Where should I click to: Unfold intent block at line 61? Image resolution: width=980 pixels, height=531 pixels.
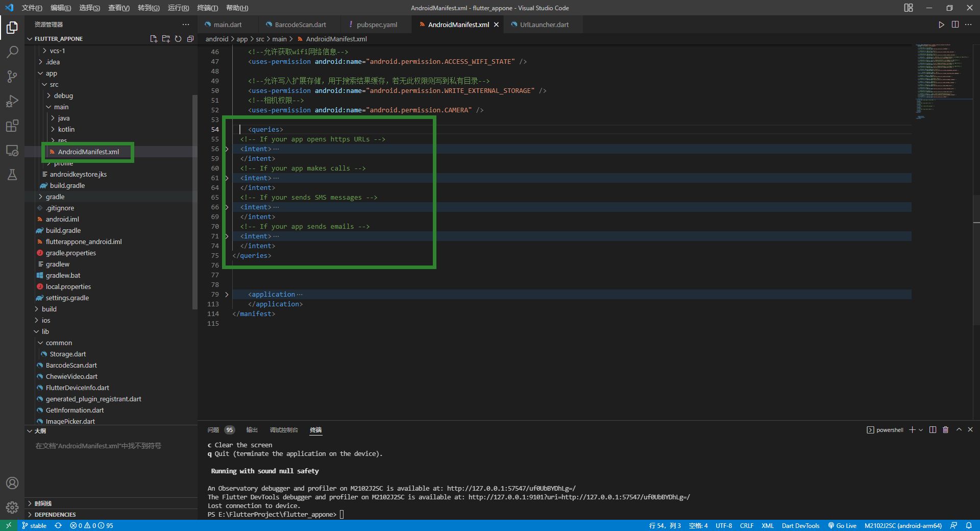(227, 178)
